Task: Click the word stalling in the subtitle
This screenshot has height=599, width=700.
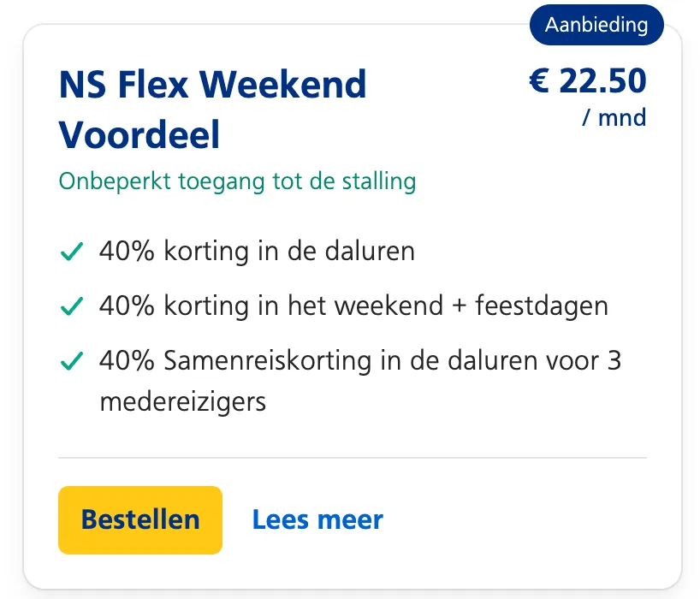Action: [377, 181]
